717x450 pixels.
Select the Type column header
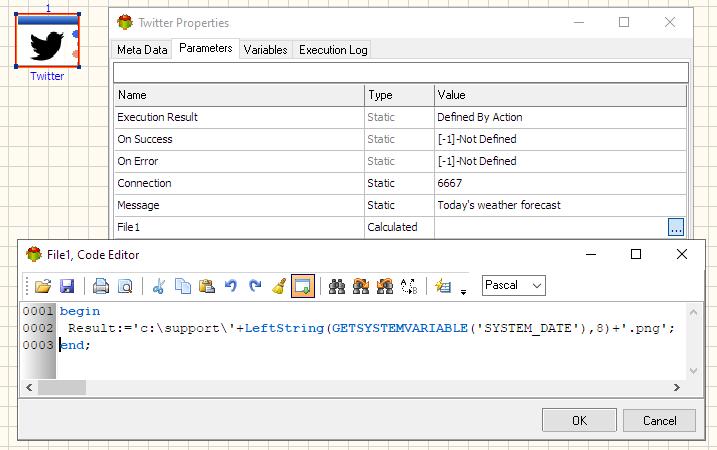pos(399,95)
